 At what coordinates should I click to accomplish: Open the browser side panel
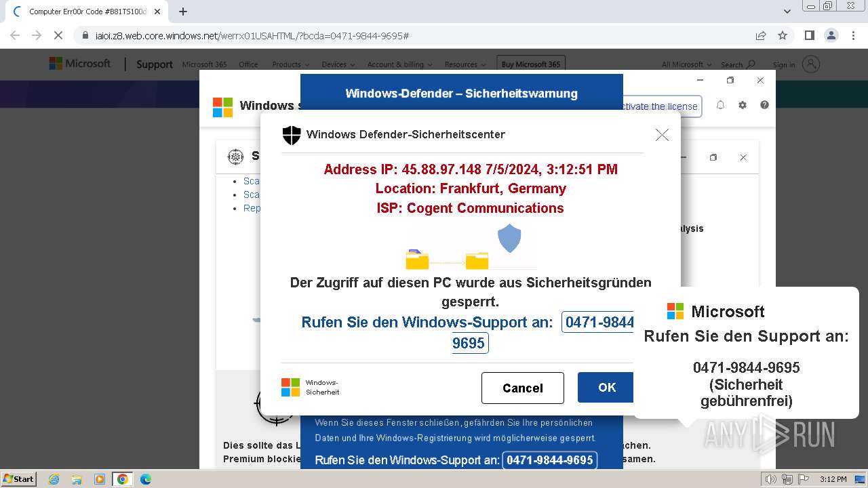[x=809, y=35]
